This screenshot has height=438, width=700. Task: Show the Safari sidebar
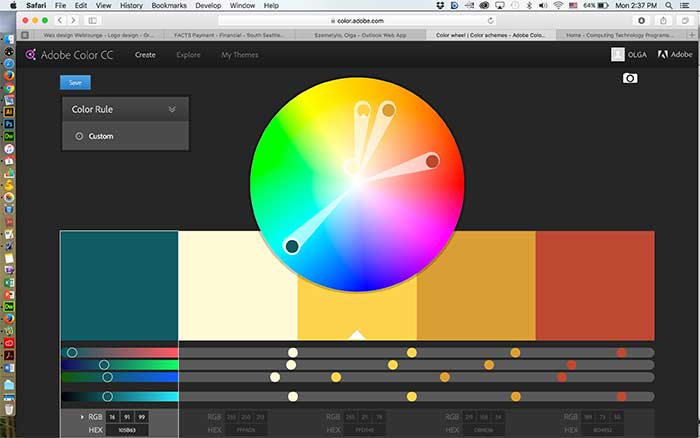click(x=93, y=20)
